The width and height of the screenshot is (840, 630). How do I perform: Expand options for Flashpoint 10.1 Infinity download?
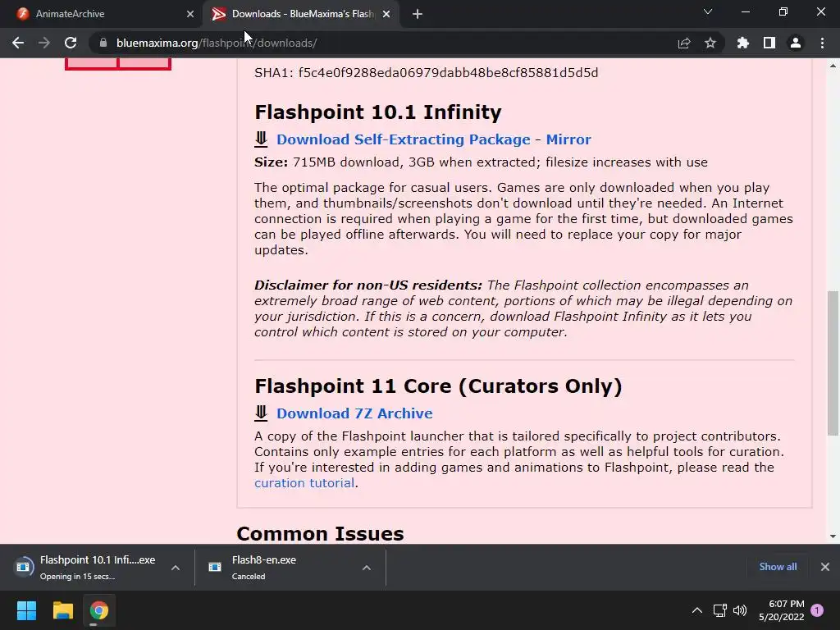(176, 568)
